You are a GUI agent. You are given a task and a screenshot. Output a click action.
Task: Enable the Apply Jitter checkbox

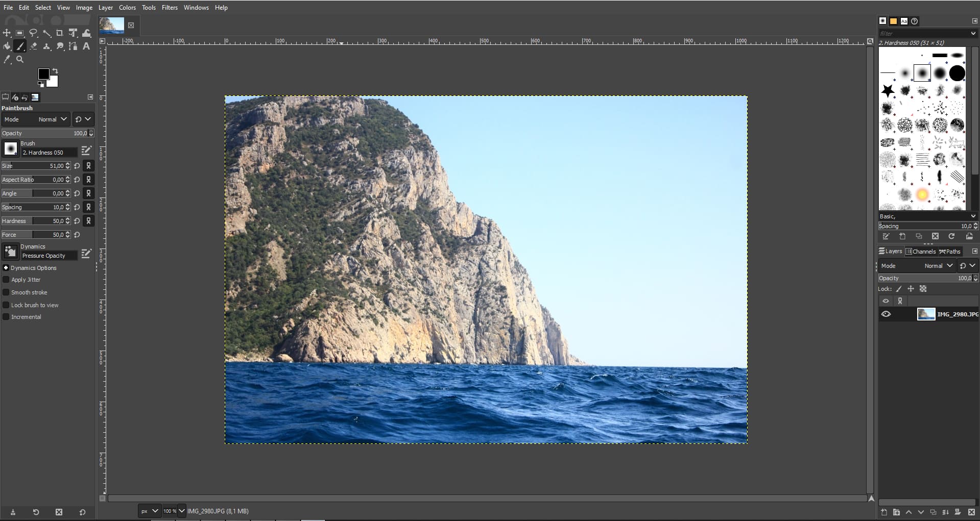(x=6, y=280)
